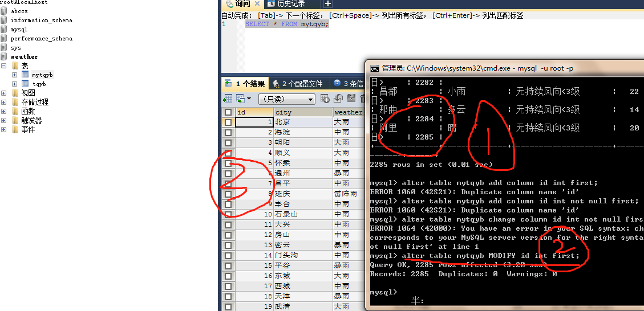Click the city cell 天津
Screen dimensions: 644x311
303,296
